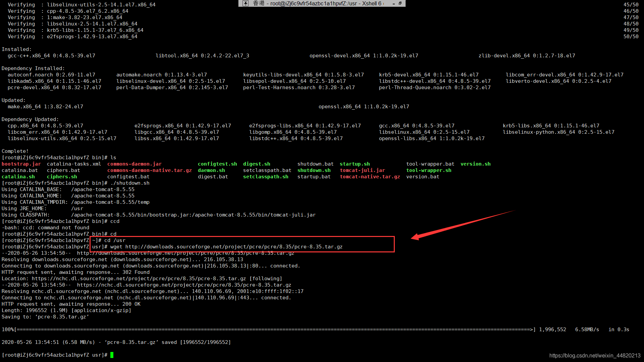Minimize the Xshell 6 window
Viewport: 644px width, 362px height.
[x=394, y=3]
